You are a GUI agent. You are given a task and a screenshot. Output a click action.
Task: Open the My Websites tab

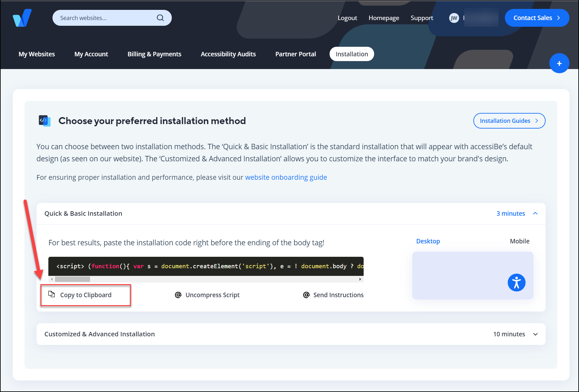coord(37,54)
